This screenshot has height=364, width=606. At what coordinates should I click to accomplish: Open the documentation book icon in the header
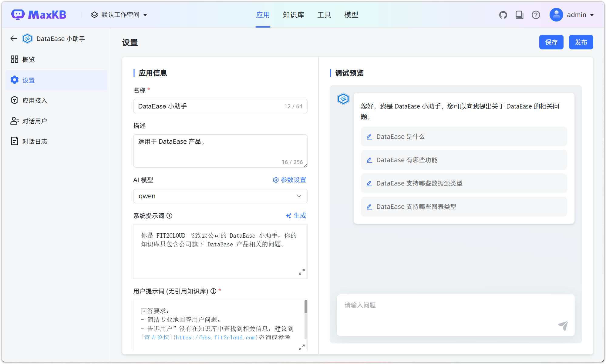point(519,15)
